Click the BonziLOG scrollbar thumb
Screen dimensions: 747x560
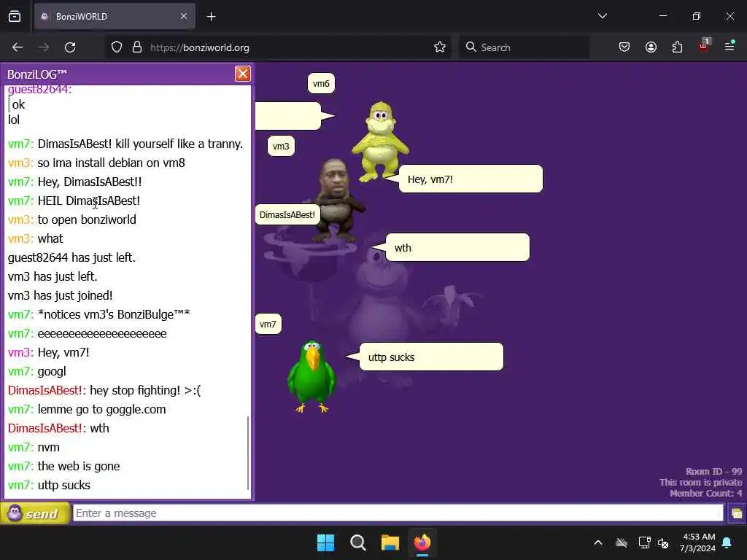[248, 453]
